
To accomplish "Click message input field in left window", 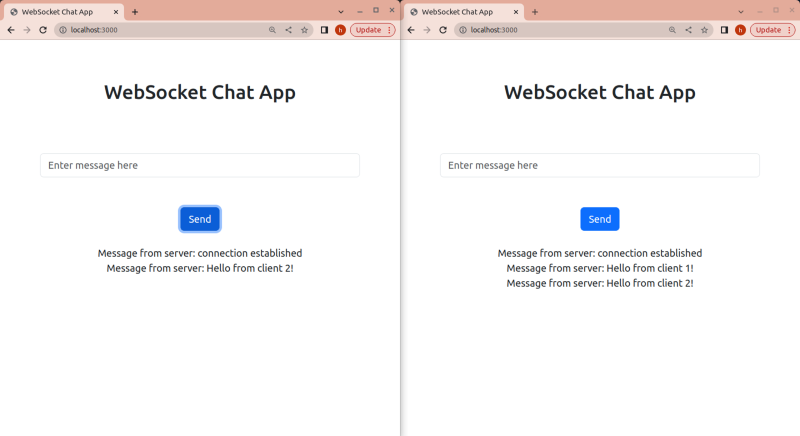I will pos(200,165).
